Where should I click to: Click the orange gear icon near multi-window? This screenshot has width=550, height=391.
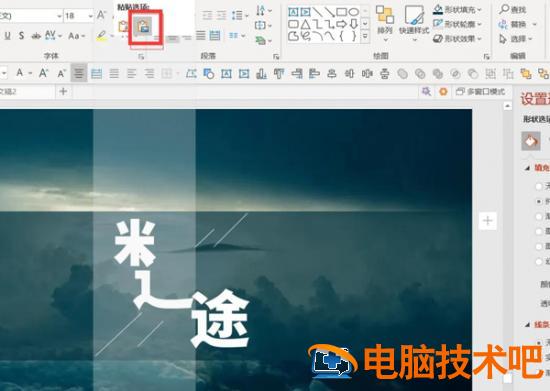[443, 92]
